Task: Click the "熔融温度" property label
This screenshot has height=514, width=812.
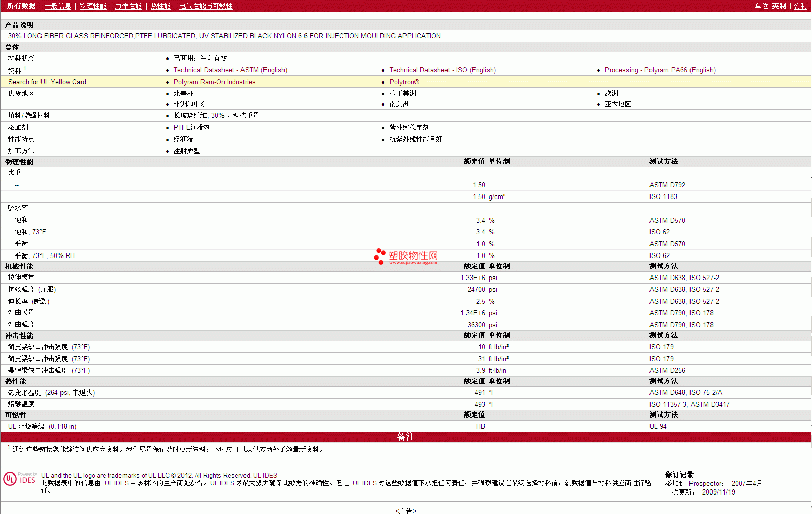Action: (x=22, y=404)
